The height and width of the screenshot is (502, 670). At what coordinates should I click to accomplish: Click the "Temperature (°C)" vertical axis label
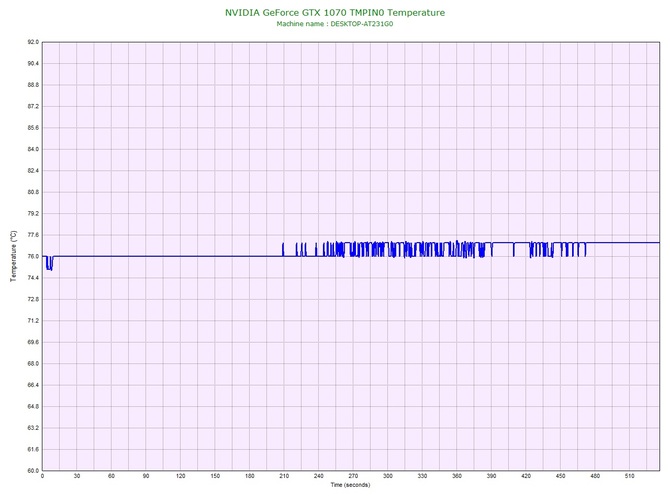point(14,256)
